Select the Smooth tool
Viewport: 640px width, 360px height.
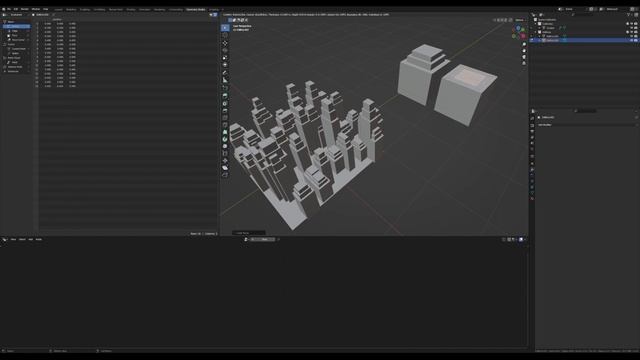tap(225, 146)
